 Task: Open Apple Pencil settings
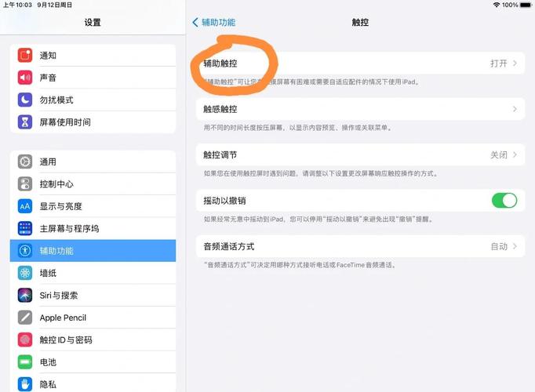93,318
